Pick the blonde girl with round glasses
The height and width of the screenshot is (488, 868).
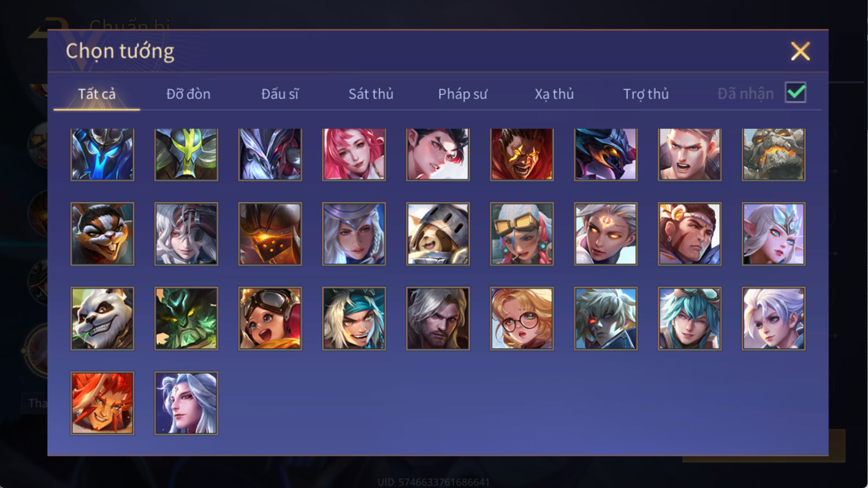point(522,318)
